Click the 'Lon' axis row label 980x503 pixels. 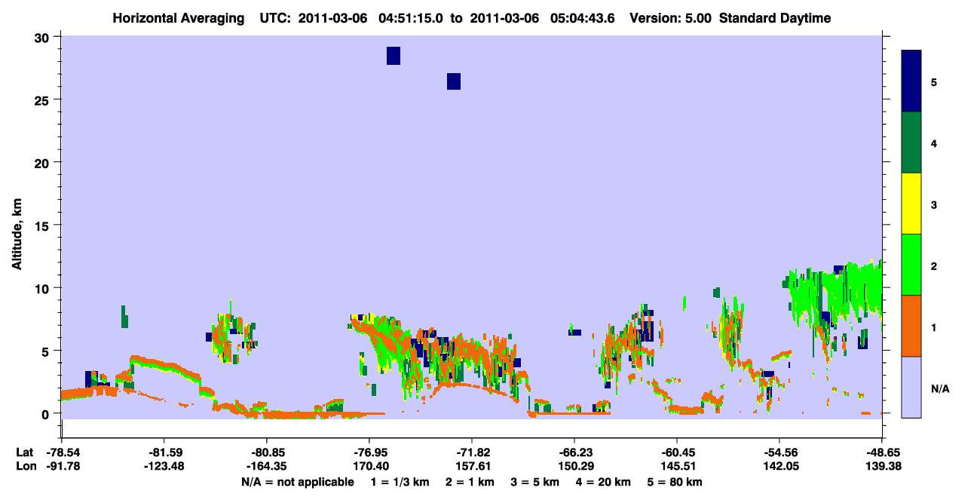[25, 466]
